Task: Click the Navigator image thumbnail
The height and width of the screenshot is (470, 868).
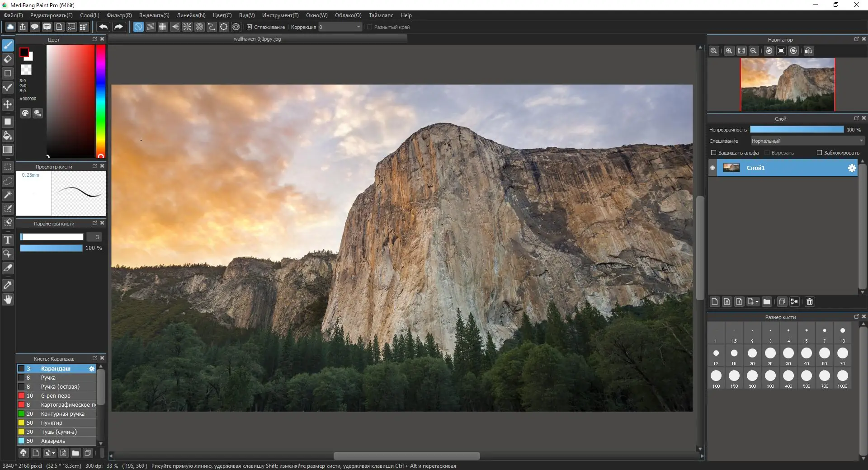Action: (788, 85)
